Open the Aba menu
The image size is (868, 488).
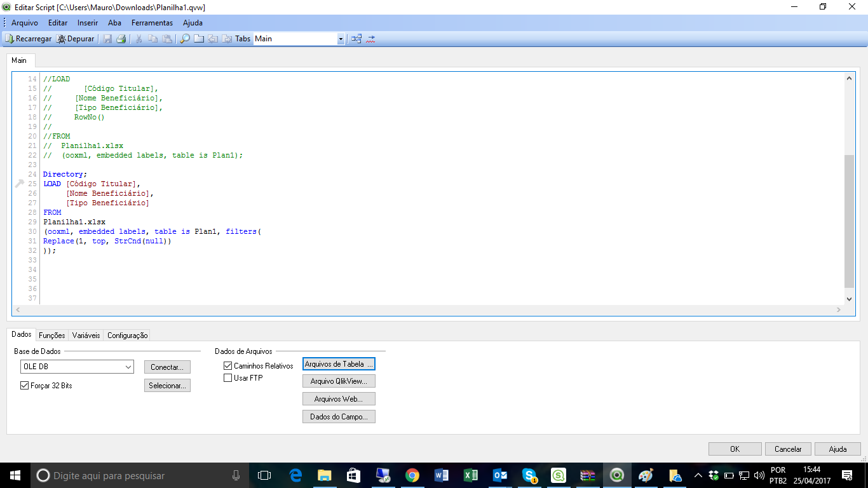tap(114, 22)
